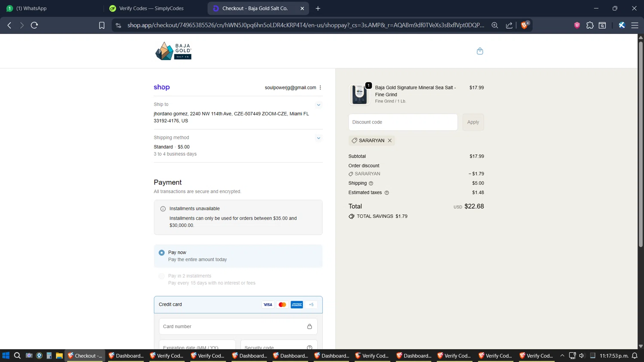Toggle the browser sidebar panel icon
The width and height of the screenshot is (644, 362).
coord(602,25)
